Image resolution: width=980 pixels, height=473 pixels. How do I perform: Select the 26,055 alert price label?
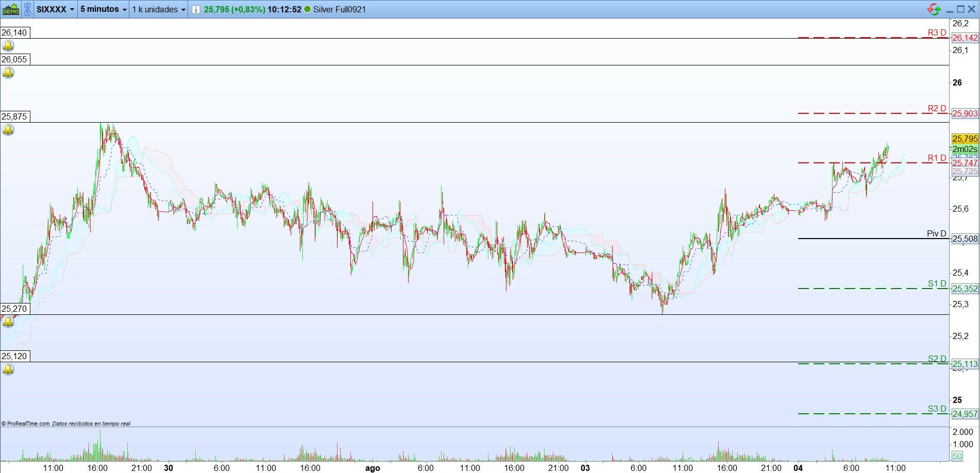14,59
